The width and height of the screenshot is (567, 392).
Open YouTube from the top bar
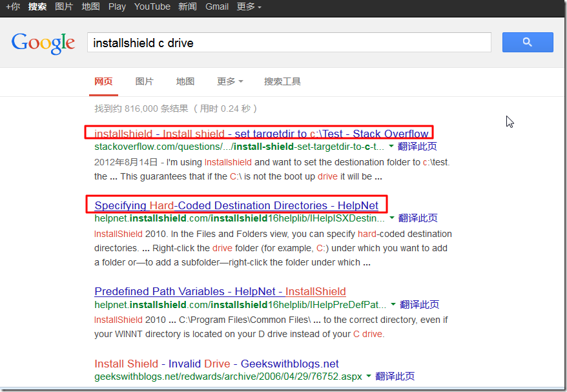tap(152, 6)
